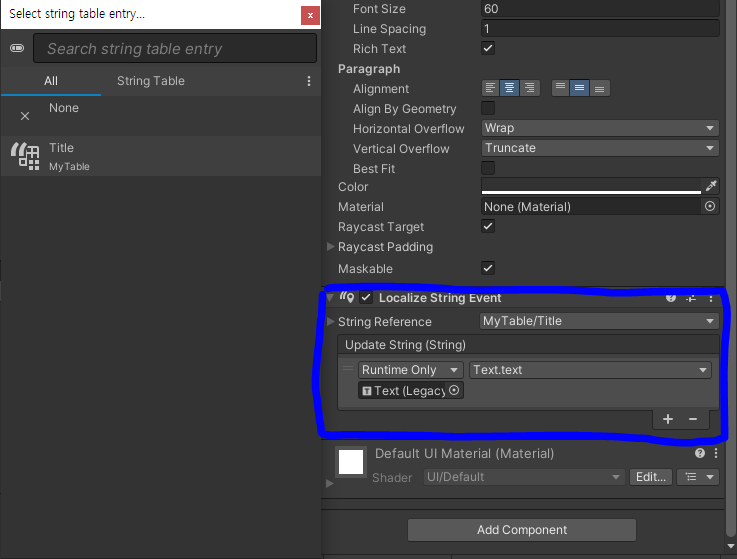Align text center horizontally
737x559 pixels.
pos(510,88)
